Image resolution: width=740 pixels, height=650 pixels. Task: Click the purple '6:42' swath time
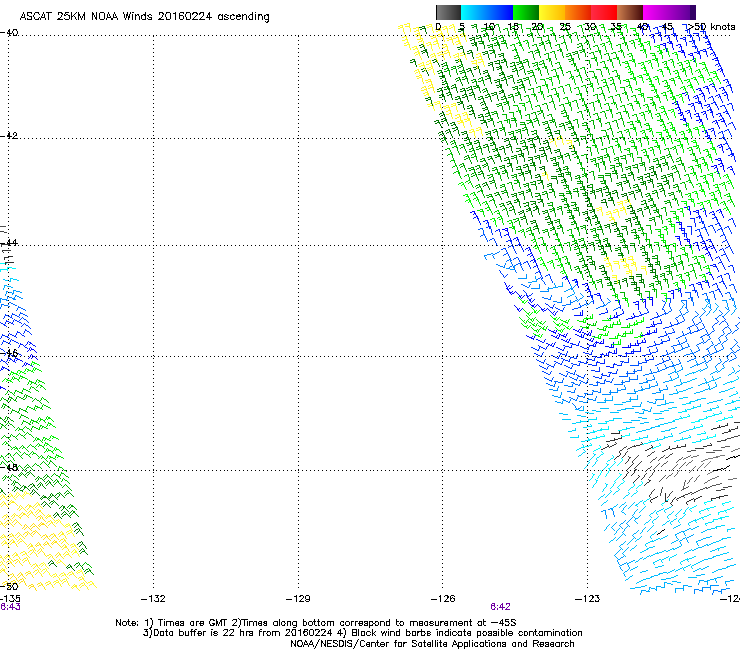[x=500, y=607]
